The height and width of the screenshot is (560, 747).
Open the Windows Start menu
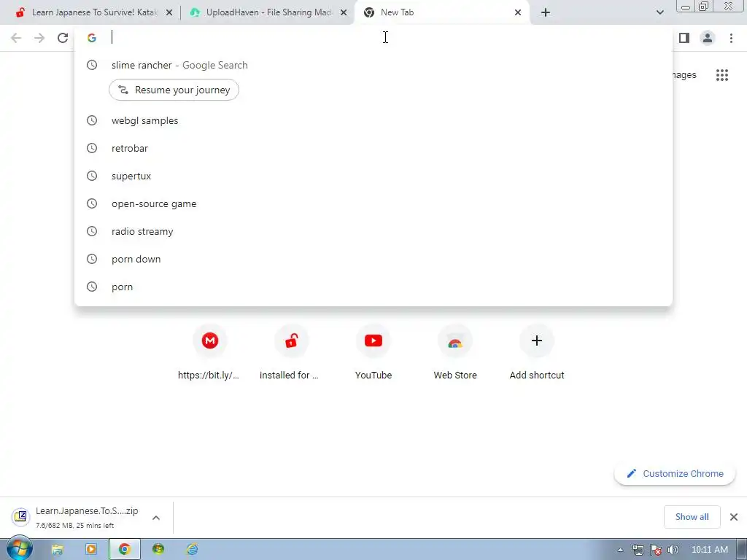[19, 548]
